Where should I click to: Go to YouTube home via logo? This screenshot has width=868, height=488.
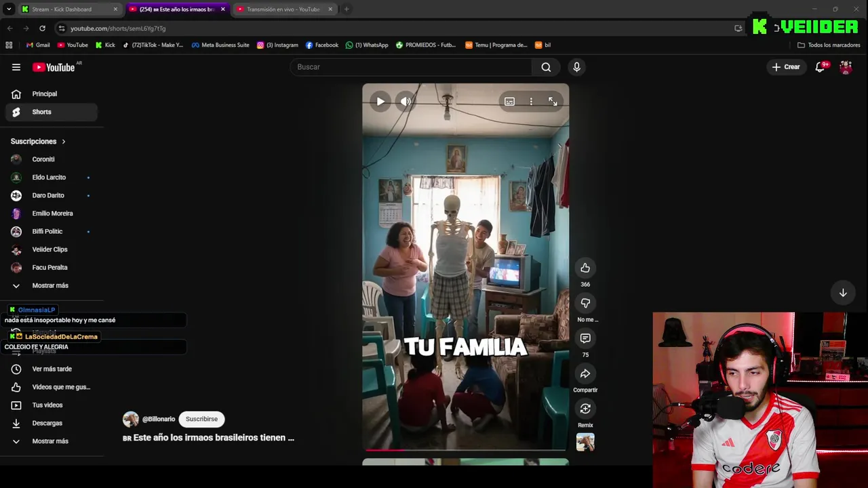point(54,67)
